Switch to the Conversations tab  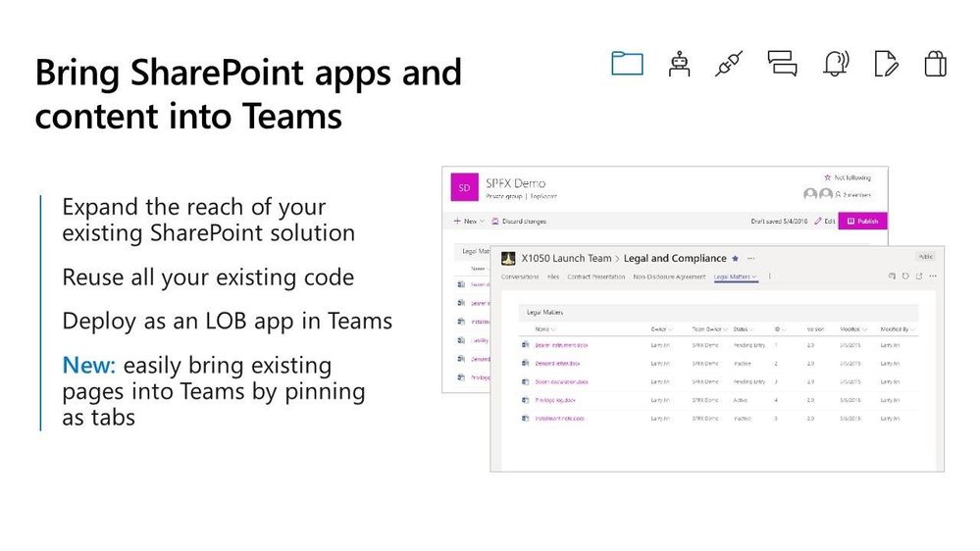tap(520, 276)
